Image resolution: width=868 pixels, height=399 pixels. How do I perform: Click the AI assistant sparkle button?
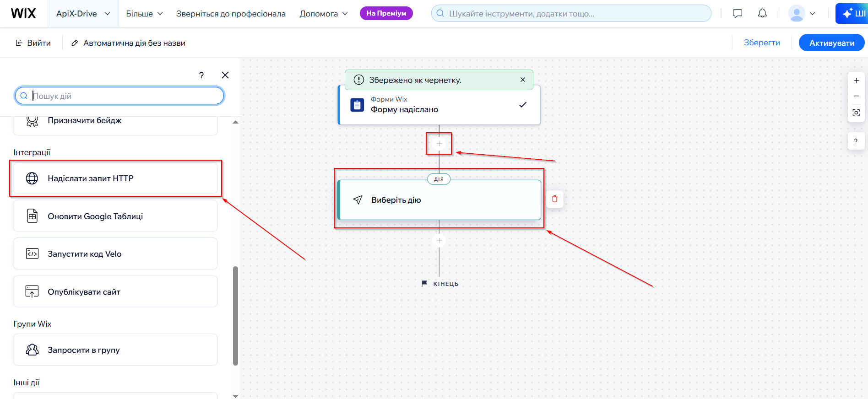click(x=852, y=13)
